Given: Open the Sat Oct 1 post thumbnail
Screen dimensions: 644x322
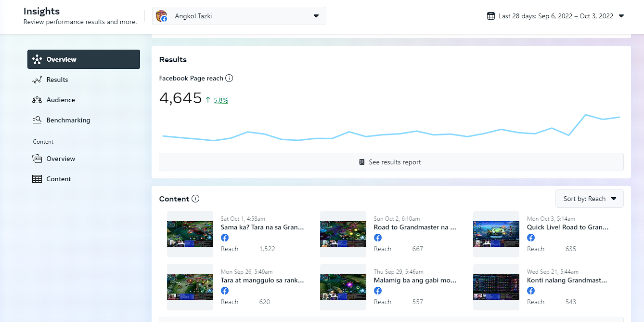Looking at the screenshot, I should [190, 234].
